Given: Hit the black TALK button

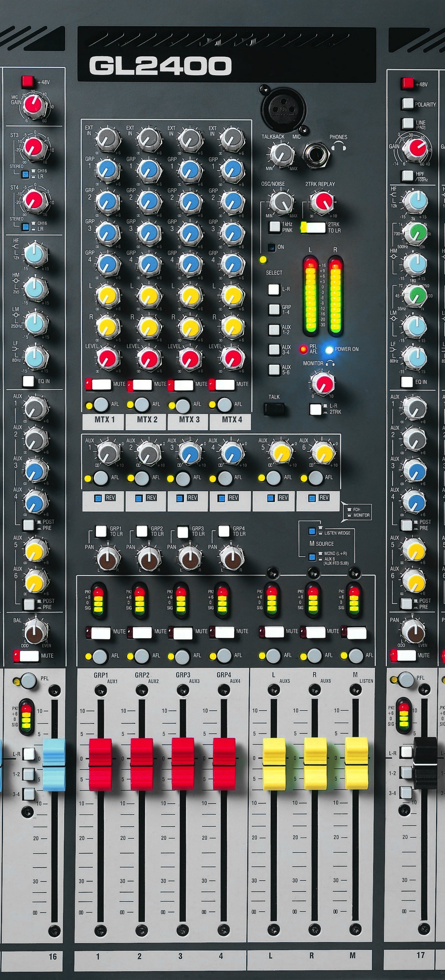Looking at the screenshot, I should pyautogui.click(x=274, y=409).
